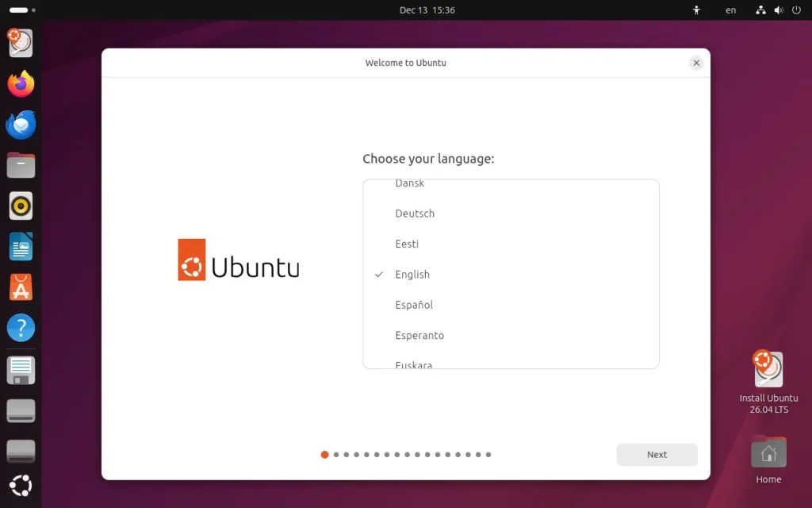
Task: Open the Ubuntu installer from the dock
Action: click(21, 43)
